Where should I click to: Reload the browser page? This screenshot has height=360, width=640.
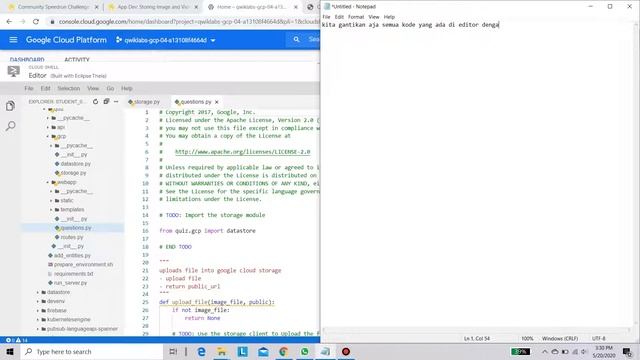(x=36, y=21)
